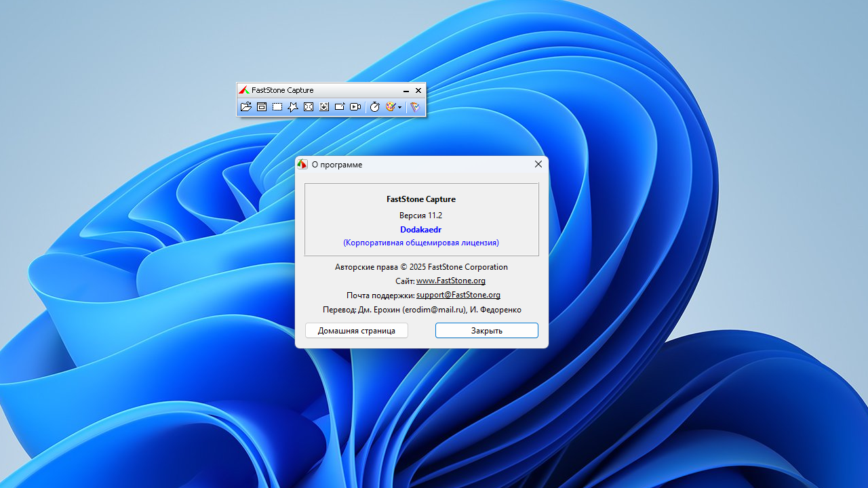Viewport: 868px width, 488px height.
Task: Start a full screen capture
Action: [309, 107]
